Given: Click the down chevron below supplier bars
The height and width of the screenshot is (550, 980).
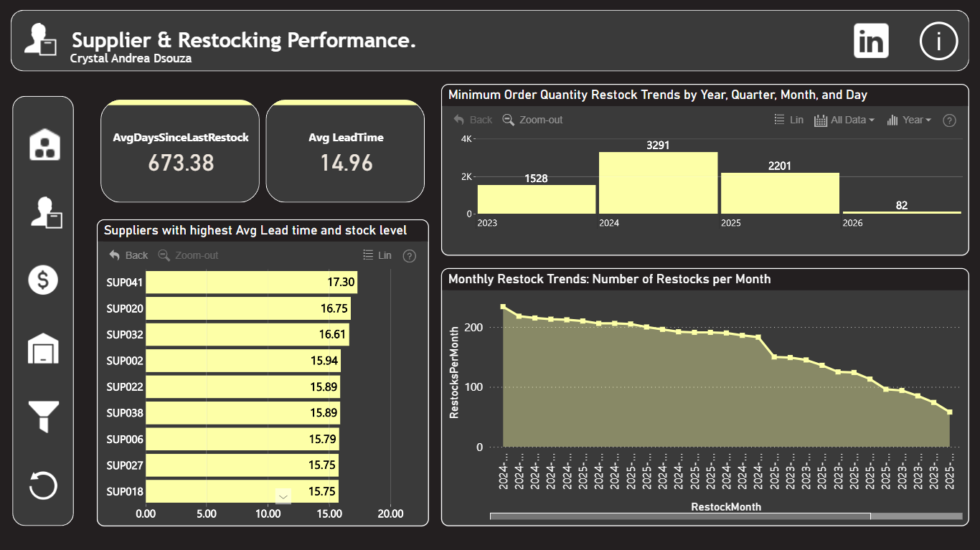Looking at the screenshot, I should coord(283,496).
